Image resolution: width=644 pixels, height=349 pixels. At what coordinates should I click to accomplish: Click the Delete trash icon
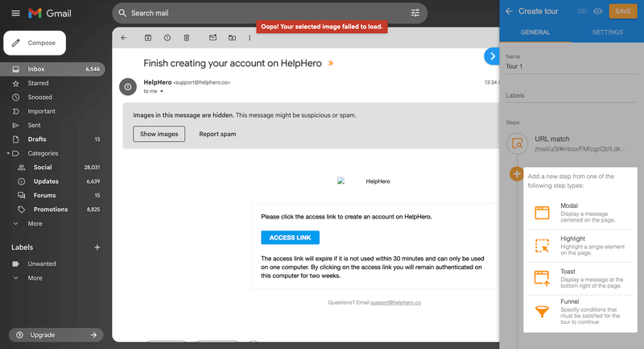(187, 38)
